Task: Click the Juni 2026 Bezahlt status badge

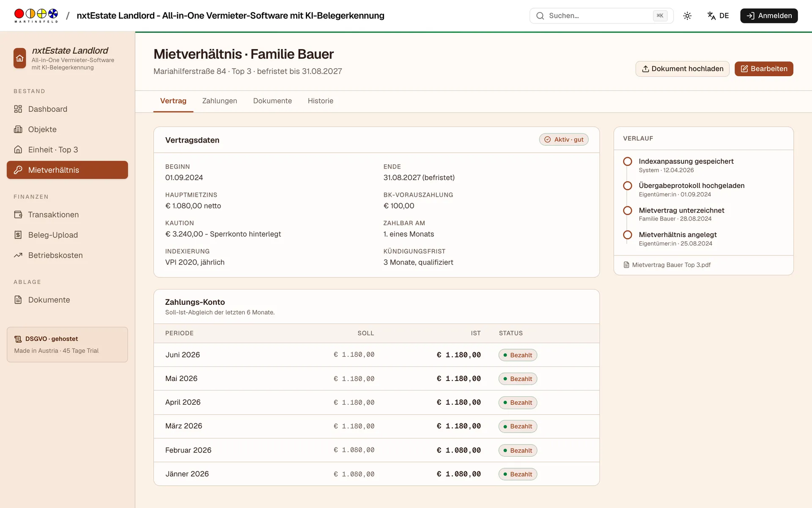Action: click(518, 355)
